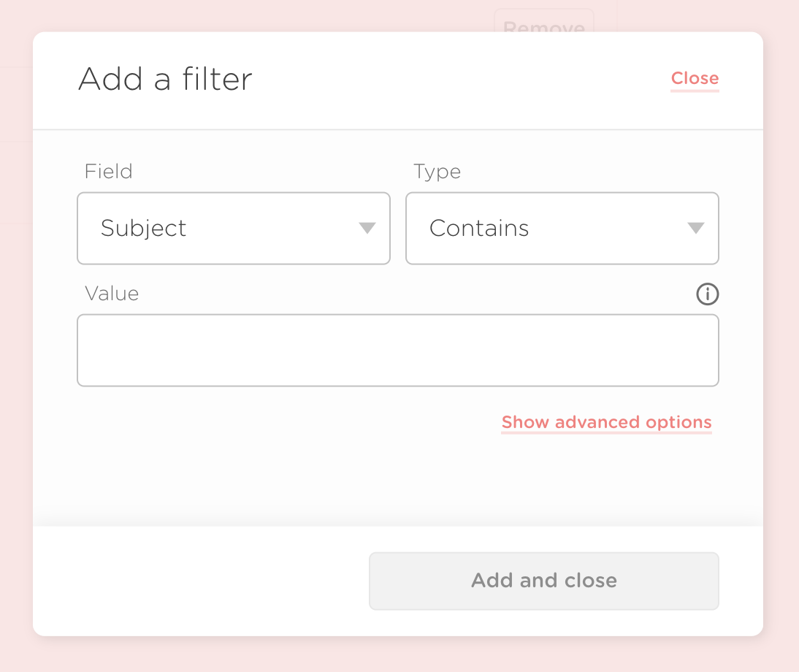
Task: Click the "Type" label text
Action: tap(437, 172)
